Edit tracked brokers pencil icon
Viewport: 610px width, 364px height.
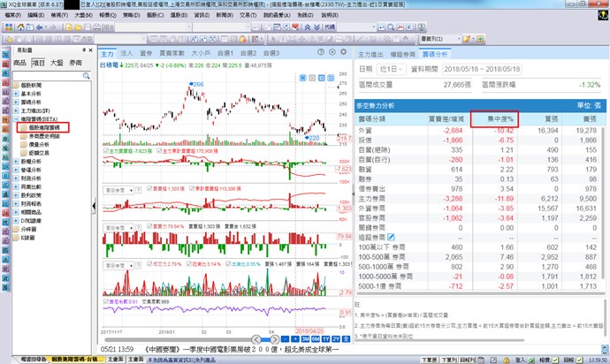pyautogui.click(x=392, y=237)
